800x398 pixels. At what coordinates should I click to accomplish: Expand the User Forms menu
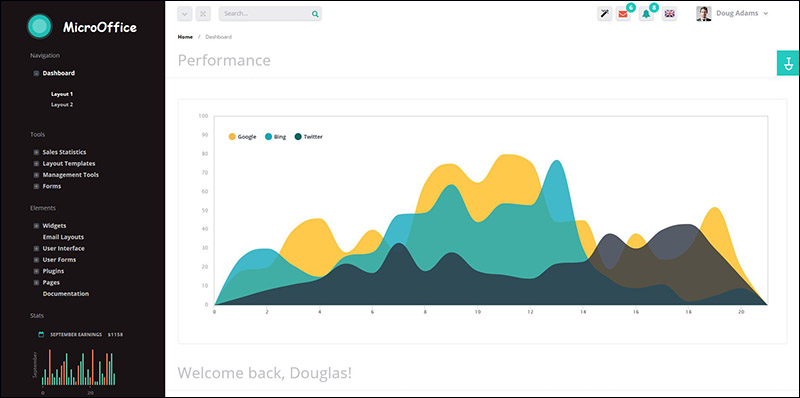(x=36, y=260)
